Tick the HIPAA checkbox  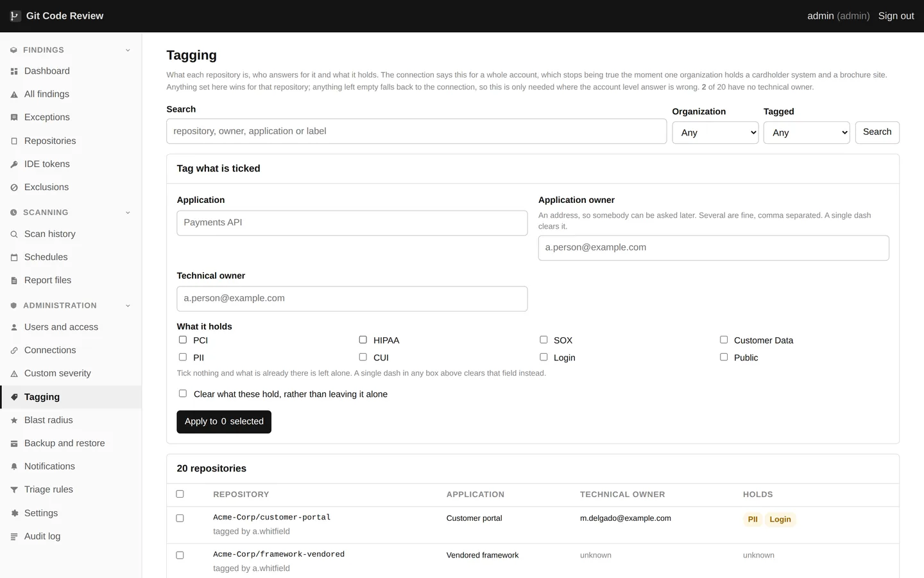point(363,340)
